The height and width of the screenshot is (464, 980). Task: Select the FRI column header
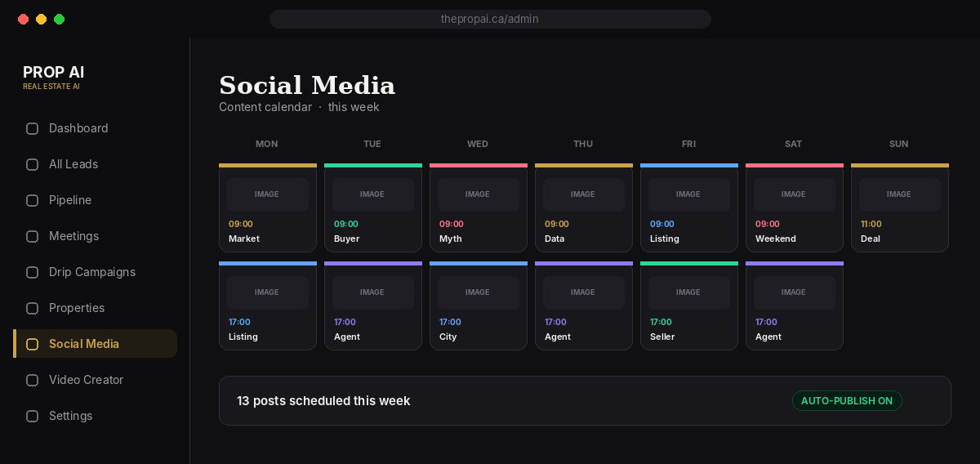coord(688,144)
